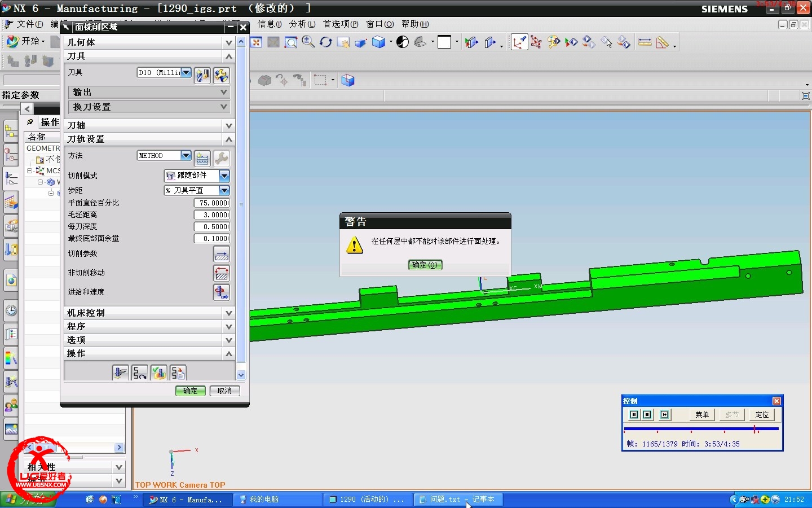Viewport: 812px width, 508px height.
Task: Expand the Tool Axis (刀轴) section
Action: 229,125
